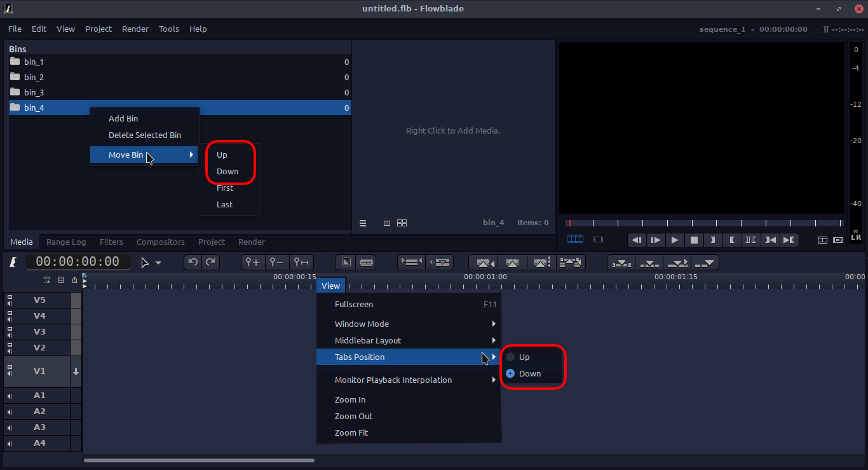
Task: Mute audio on track V5
Action: click(x=10, y=304)
